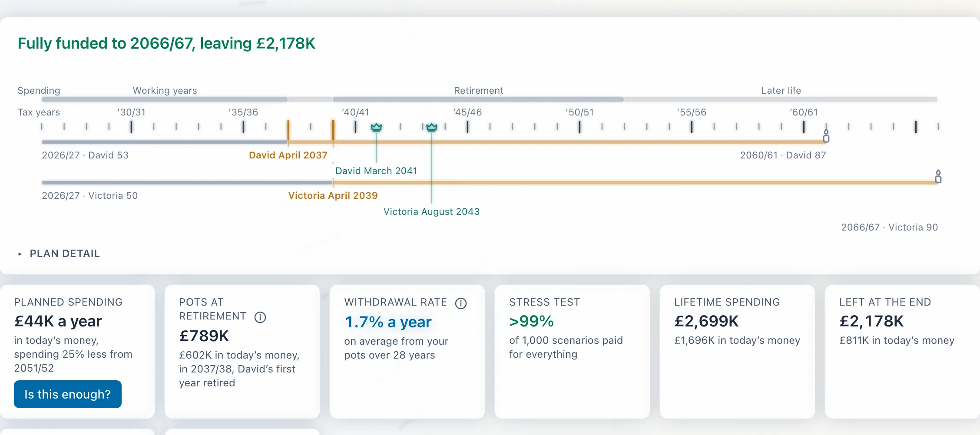This screenshot has height=435, width=980.
Task: Click the 'Is this enough?' button
Action: click(68, 394)
